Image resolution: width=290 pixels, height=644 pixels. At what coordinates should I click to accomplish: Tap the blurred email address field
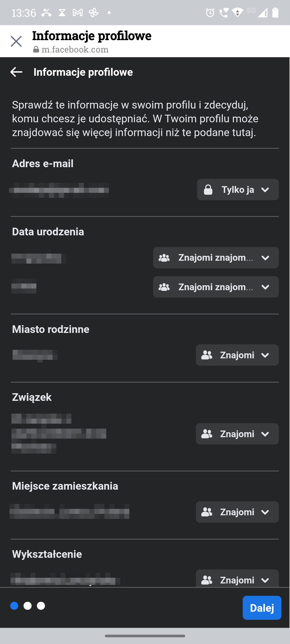click(x=59, y=190)
